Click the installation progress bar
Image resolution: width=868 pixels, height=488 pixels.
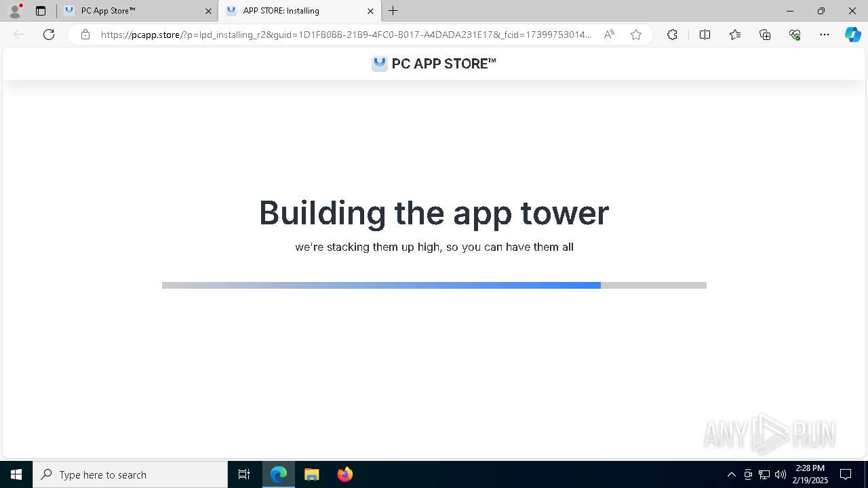434,285
